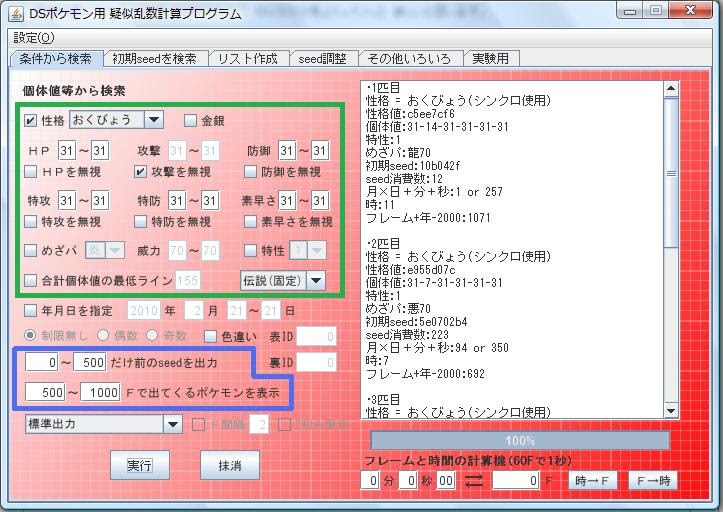Click the 表ID field

point(316,337)
